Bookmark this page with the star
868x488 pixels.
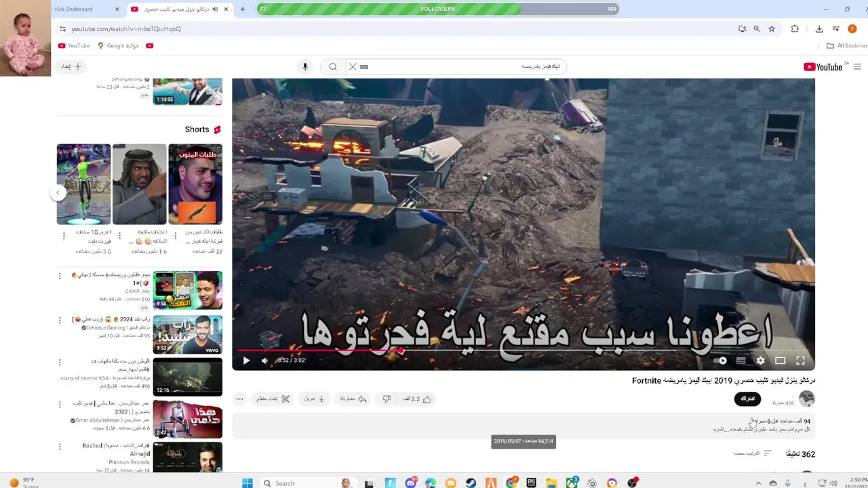coord(772,29)
